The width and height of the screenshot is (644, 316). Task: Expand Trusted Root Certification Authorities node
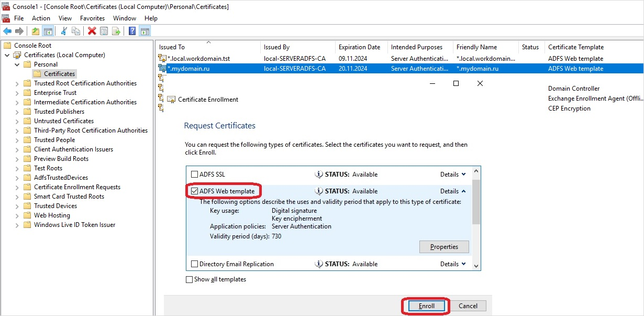coord(17,83)
